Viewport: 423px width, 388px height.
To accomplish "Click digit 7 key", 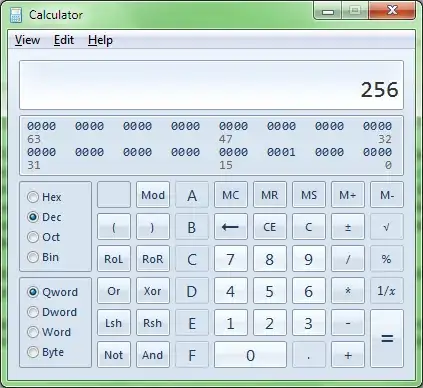I will coord(231,259).
